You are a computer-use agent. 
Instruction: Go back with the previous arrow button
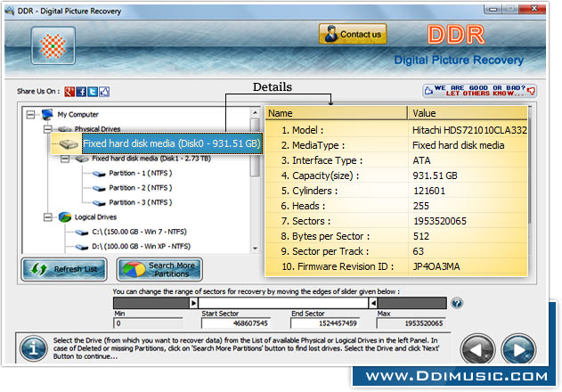(477, 349)
